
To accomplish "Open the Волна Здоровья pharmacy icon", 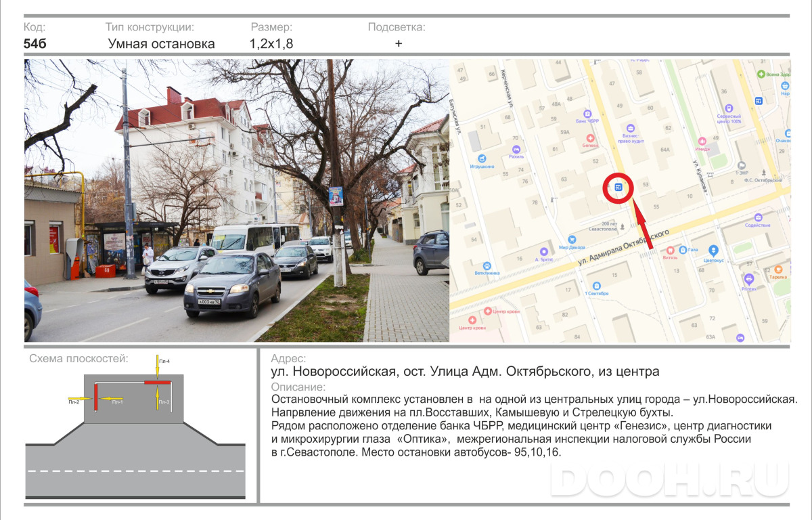I will (x=762, y=73).
